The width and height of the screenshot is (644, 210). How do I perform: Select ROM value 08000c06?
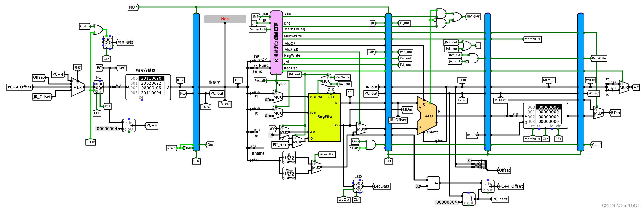151,88
